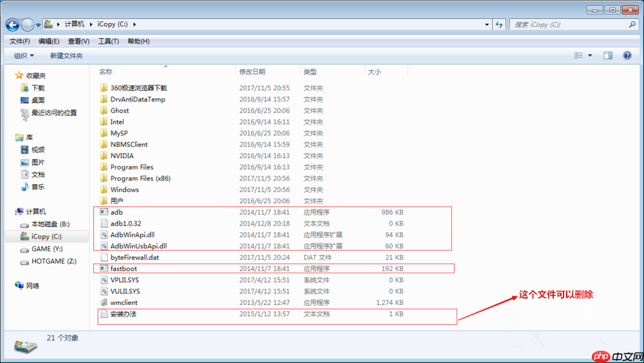Select the 安装办法 text document
Screen dimensions: 644x363
123,314
